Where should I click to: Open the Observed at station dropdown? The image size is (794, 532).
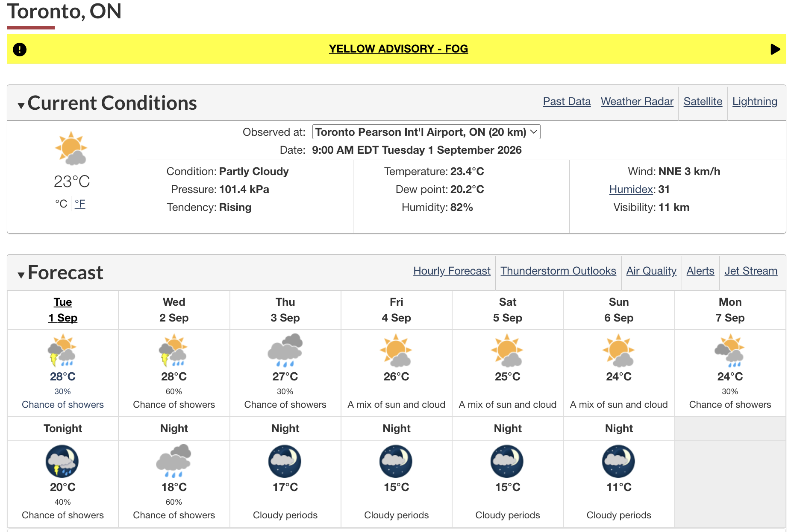(x=426, y=132)
